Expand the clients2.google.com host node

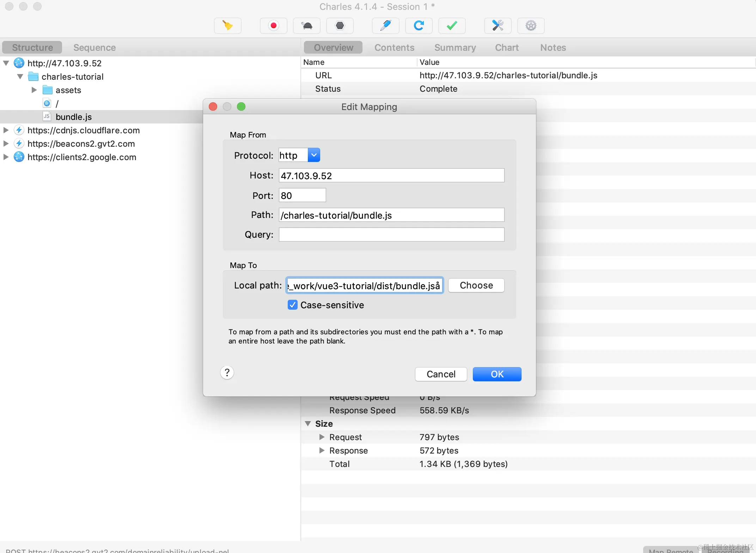pos(6,157)
